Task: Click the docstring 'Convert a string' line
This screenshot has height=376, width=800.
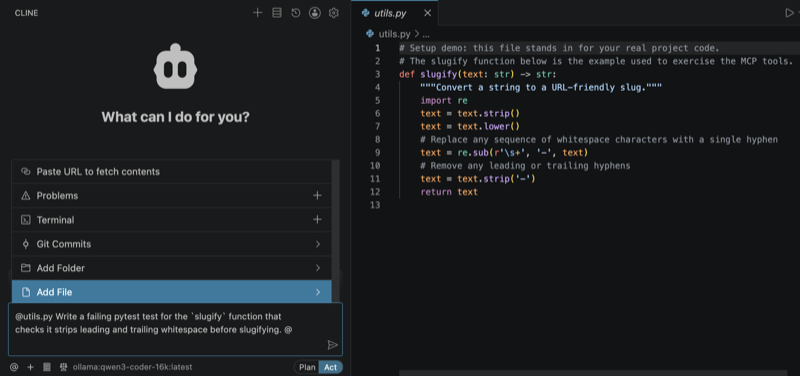Action: coord(541,87)
